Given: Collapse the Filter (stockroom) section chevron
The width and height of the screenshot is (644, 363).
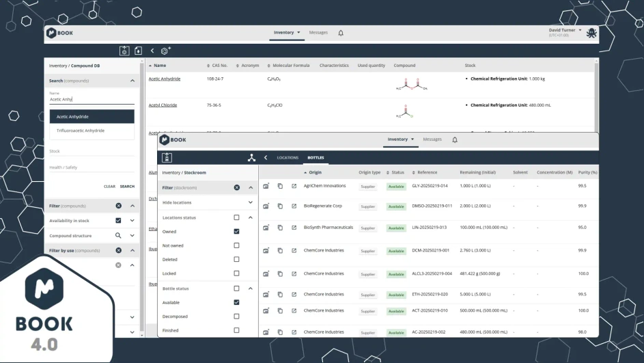Looking at the screenshot, I should click(251, 187).
